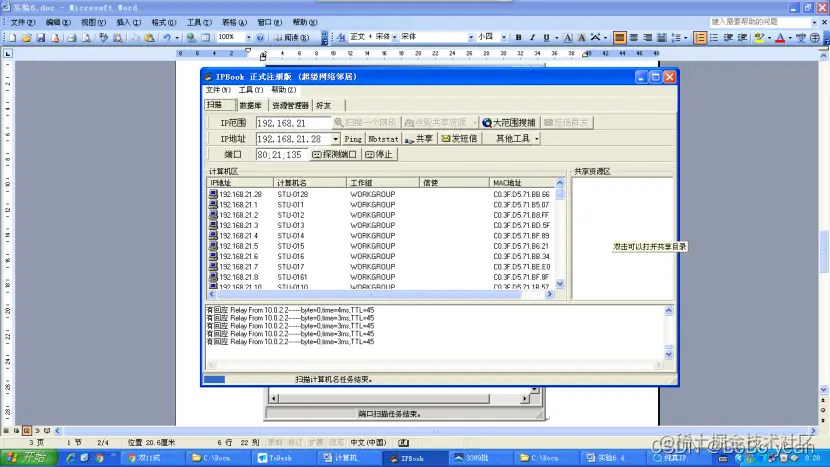The width and height of the screenshot is (830, 467).
Task: Run spelling and grammar check
Action: (103, 38)
